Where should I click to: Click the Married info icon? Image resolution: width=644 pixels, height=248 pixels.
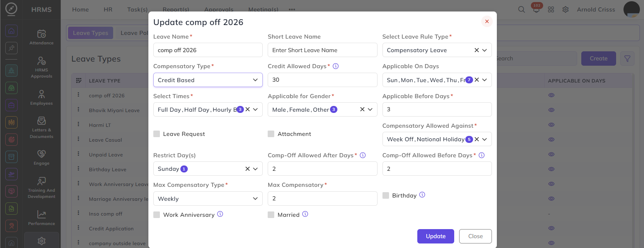[x=305, y=214]
